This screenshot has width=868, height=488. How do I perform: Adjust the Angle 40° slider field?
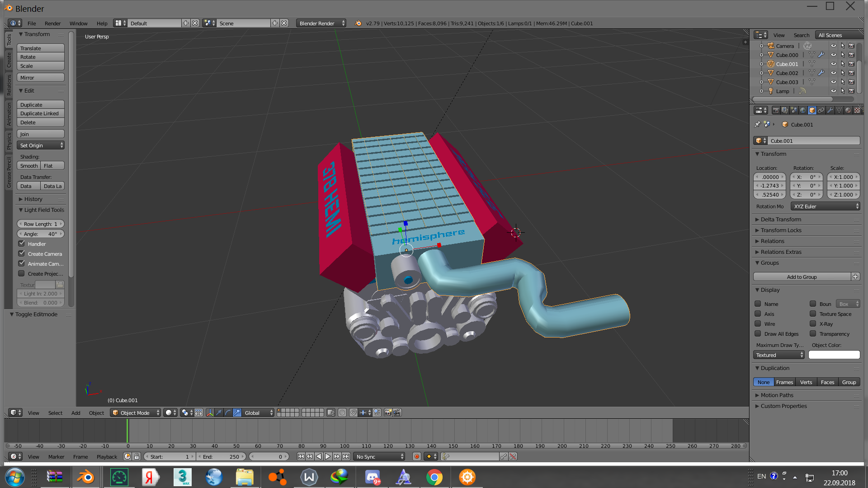point(41,234)
